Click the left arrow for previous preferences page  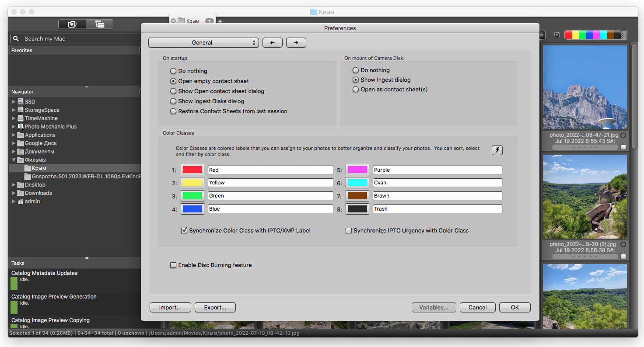(273, 43)
